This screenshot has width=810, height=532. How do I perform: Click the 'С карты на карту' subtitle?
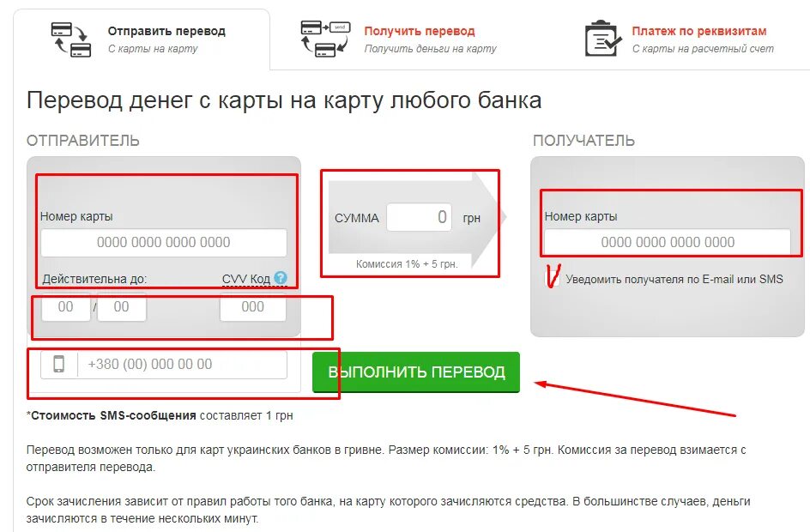[x=153, y=49]
